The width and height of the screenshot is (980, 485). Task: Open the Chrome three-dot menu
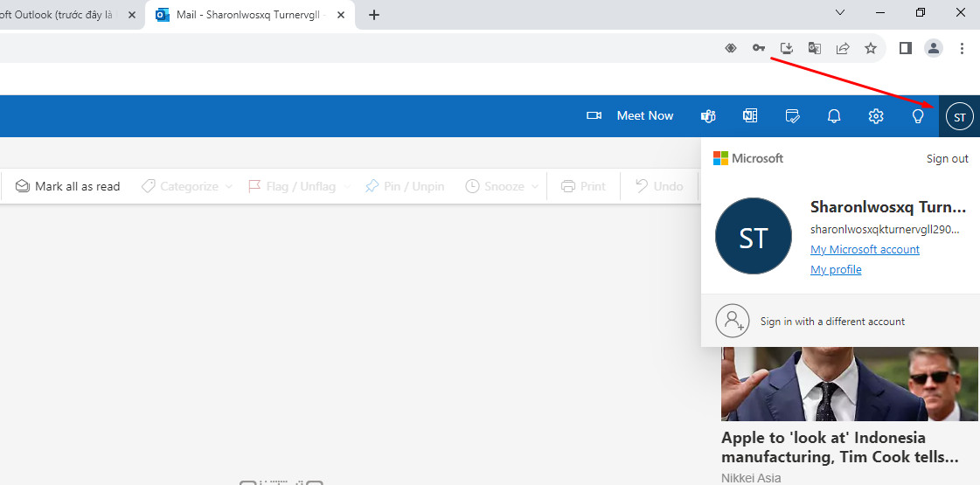click(x=962, y=48)
